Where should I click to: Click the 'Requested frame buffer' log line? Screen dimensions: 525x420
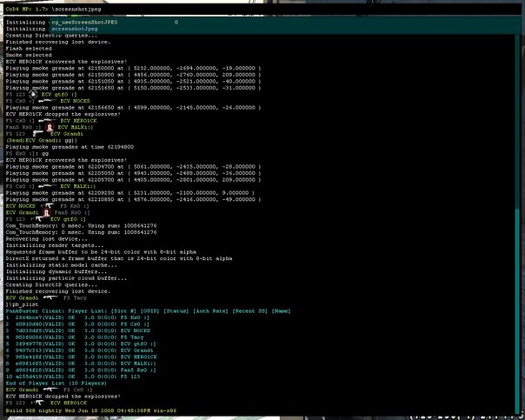pos(101,252)
